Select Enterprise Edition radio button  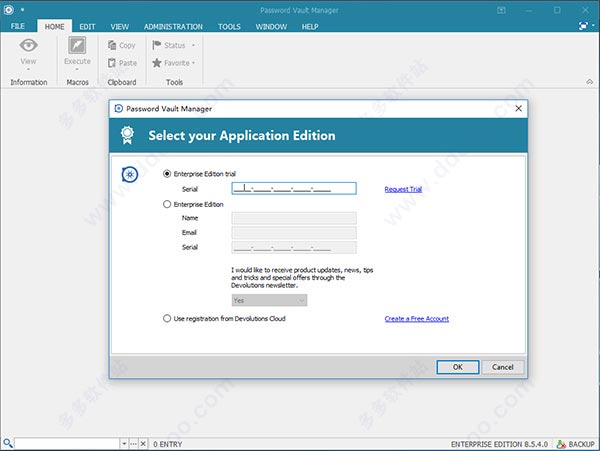click(167, 204)
